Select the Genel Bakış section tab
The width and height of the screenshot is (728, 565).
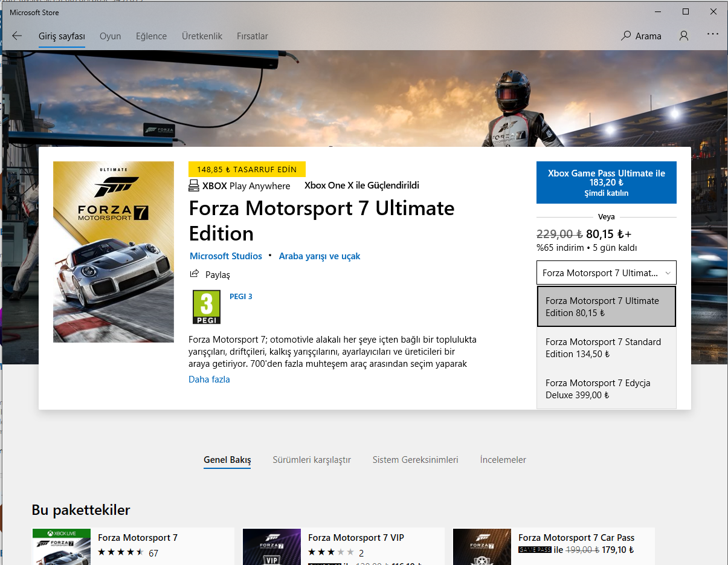(227, 460)
